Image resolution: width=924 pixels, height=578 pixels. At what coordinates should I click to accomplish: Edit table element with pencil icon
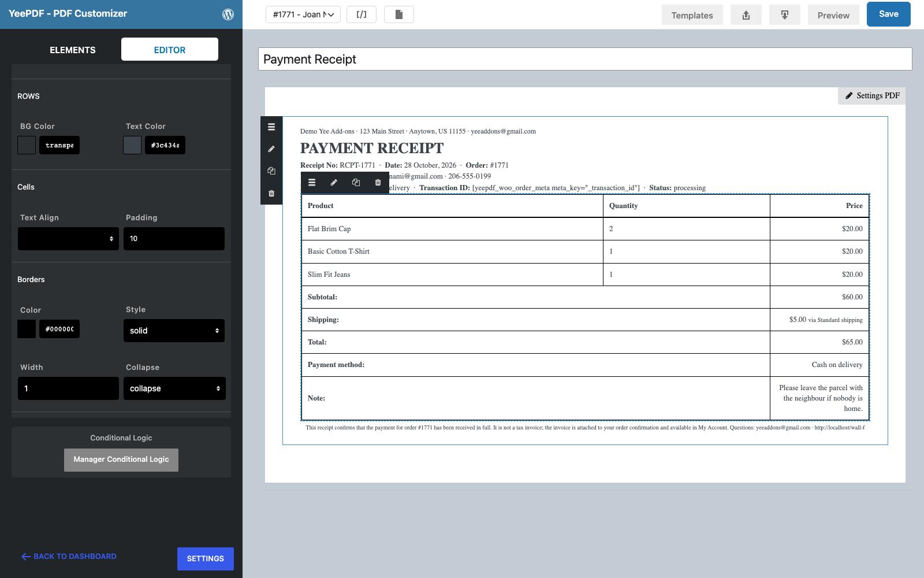334,183
